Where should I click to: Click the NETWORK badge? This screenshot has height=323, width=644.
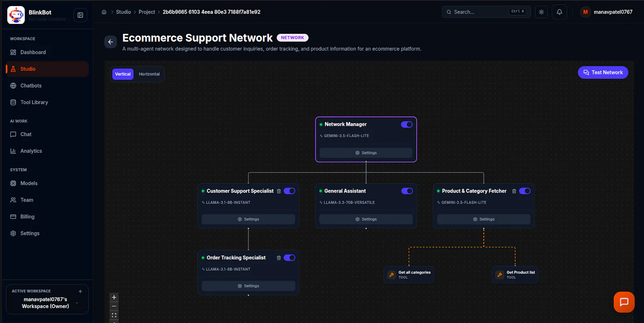pyautogui.click(x=293, y=37)
